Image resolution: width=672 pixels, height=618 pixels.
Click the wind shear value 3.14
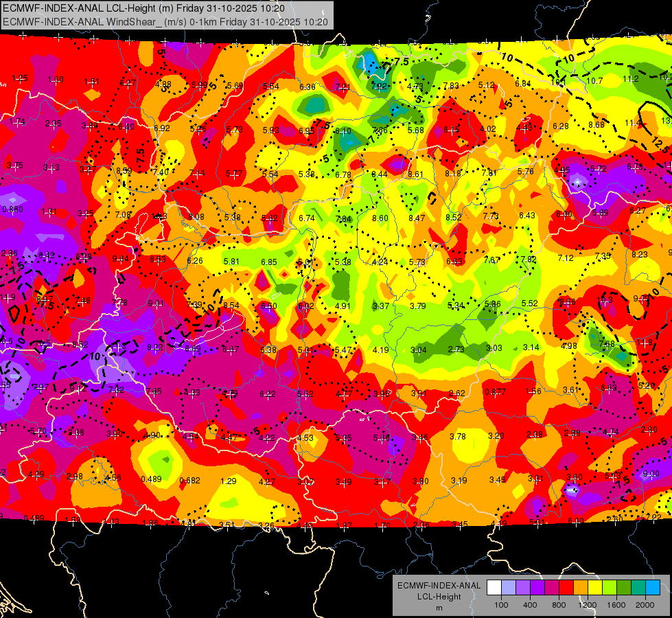tap(531, 347)
